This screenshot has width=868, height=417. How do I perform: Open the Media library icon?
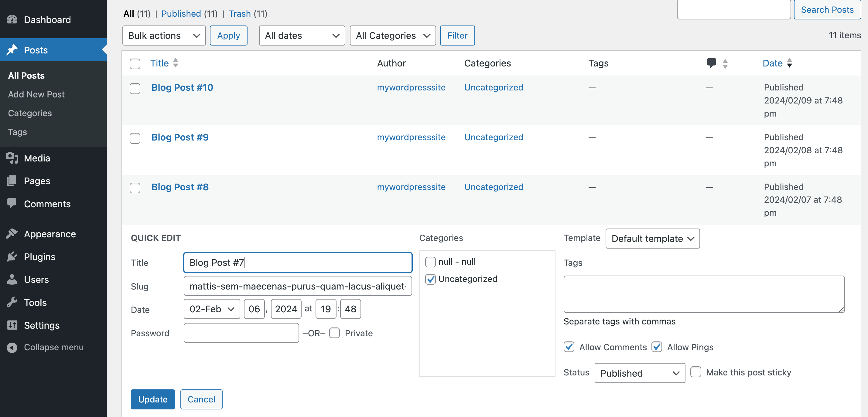click(x=12, y=158)
